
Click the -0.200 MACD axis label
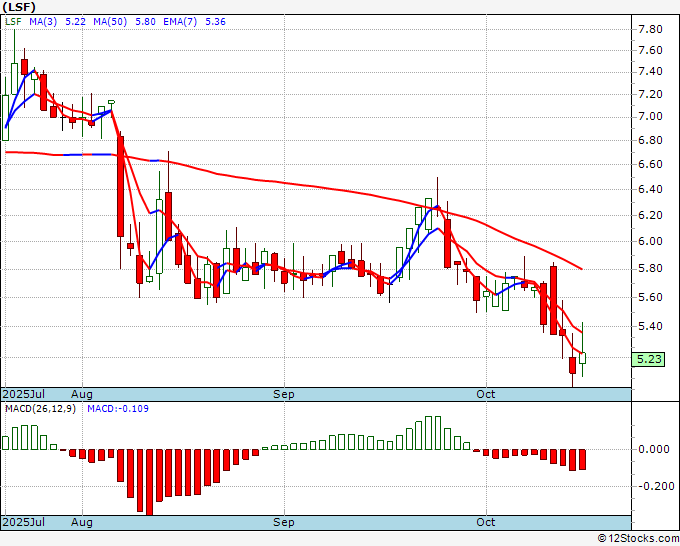click(655, 486)
